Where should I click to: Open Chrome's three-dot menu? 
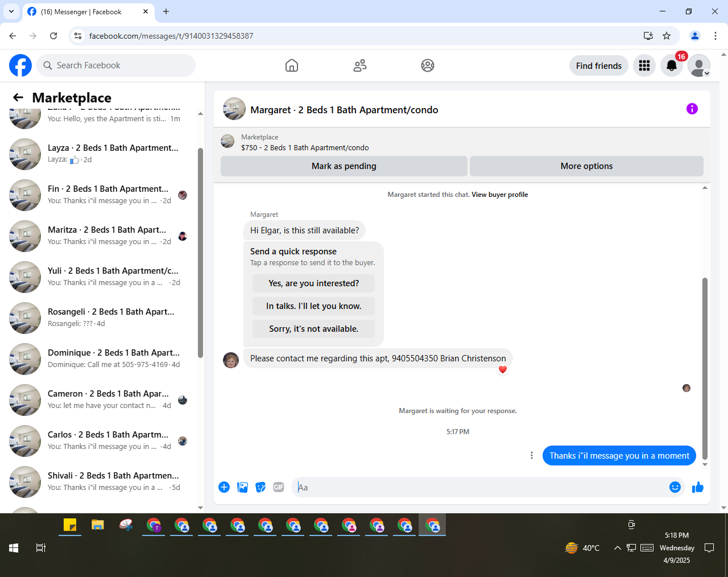tap(715, 36)
